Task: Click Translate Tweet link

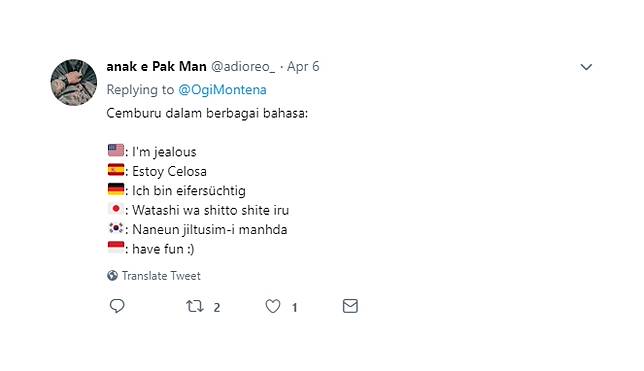Action: [x=161, y=276]
